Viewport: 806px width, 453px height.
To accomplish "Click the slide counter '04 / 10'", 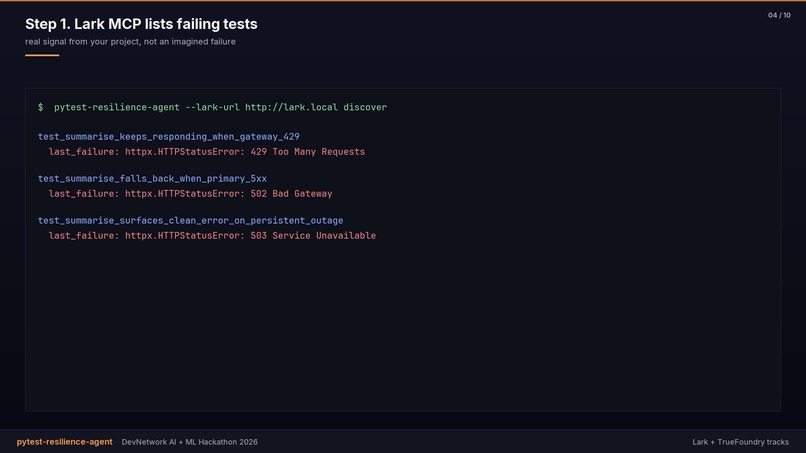I will coord(779,15).
